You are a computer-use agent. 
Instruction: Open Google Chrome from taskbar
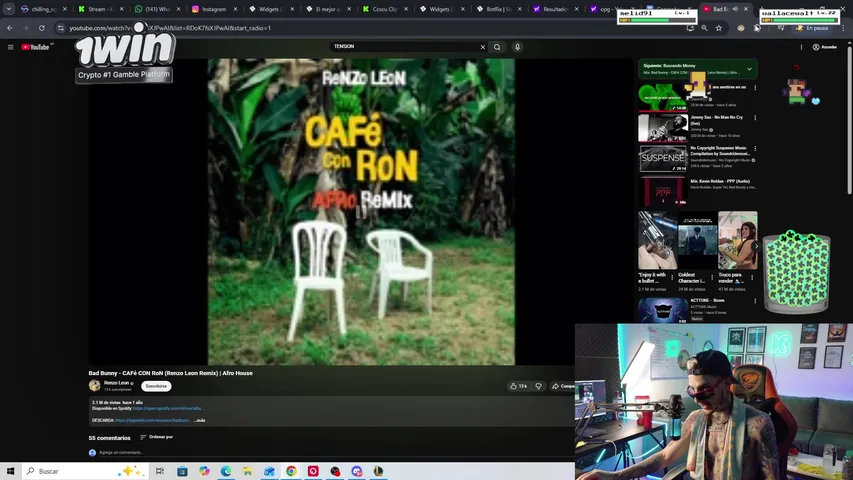(291, 471)
